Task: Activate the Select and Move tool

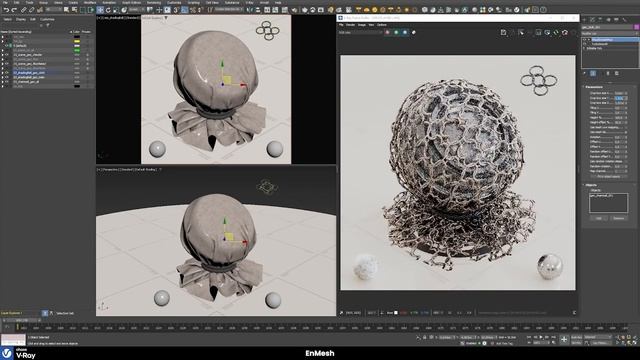Action: pyautogui.click(x=100, y=10)
